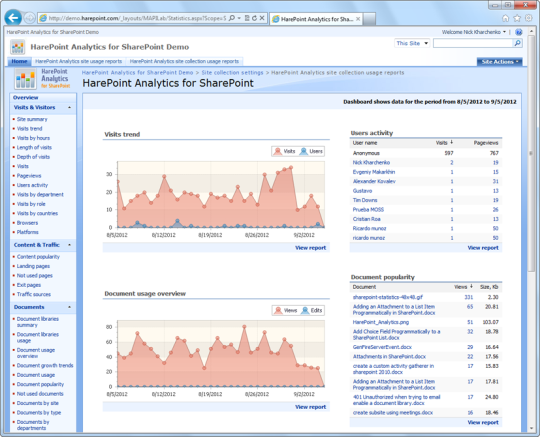Collapse the Visits & Visitors section
The width and height of the screenshot is (540, 437).
pos(70,107)
